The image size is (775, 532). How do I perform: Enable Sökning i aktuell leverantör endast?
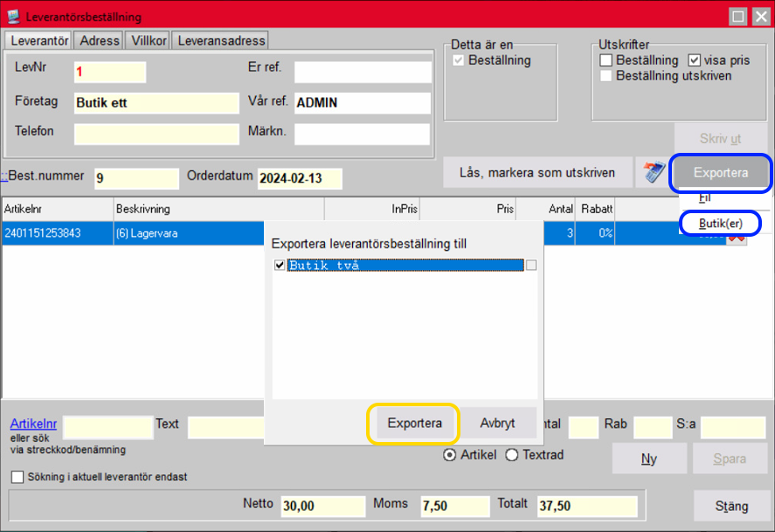17,477
